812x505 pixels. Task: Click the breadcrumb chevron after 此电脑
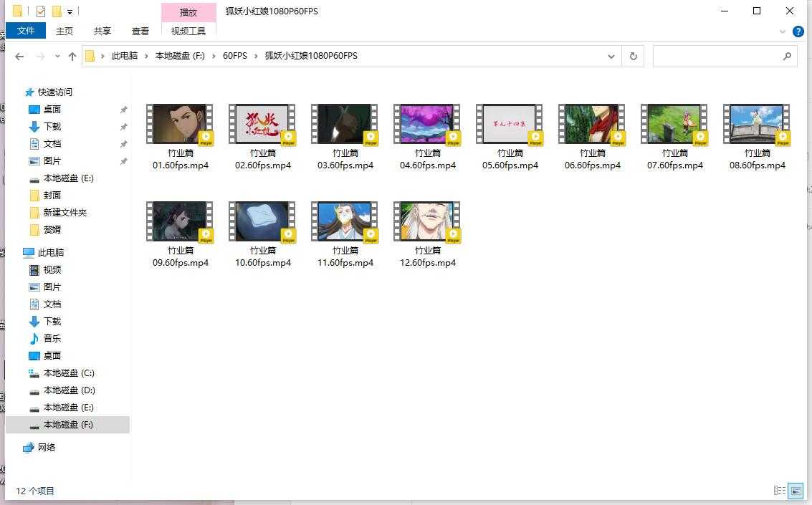click(146, 56)
